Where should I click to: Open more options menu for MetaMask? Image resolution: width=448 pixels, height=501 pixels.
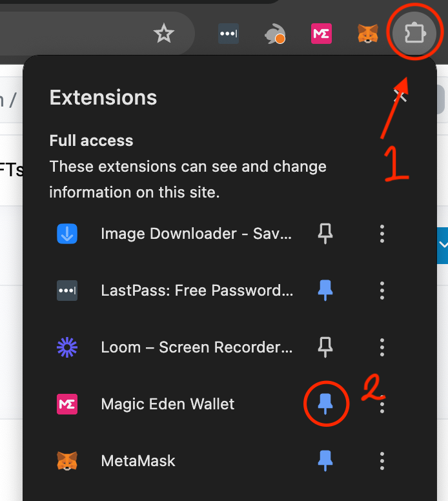382,461
